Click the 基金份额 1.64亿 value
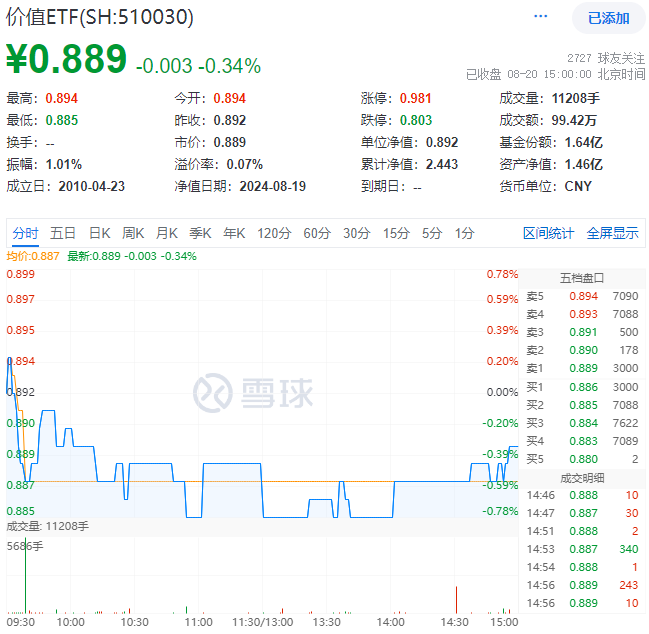The width and height of the screenshot is (649, 634). tap(584, 142)
